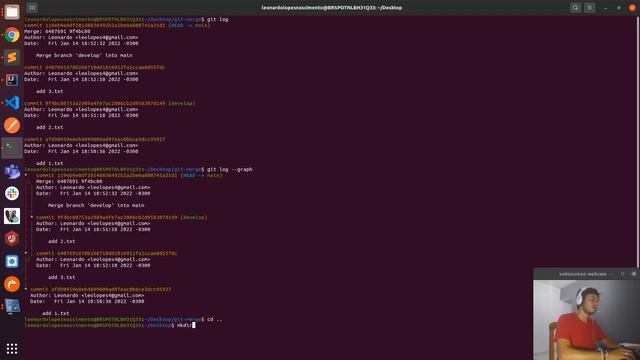The width and height of the screenshot is (640, 360).
Task: Click the webcam video preview
Action: coord(587,320)
